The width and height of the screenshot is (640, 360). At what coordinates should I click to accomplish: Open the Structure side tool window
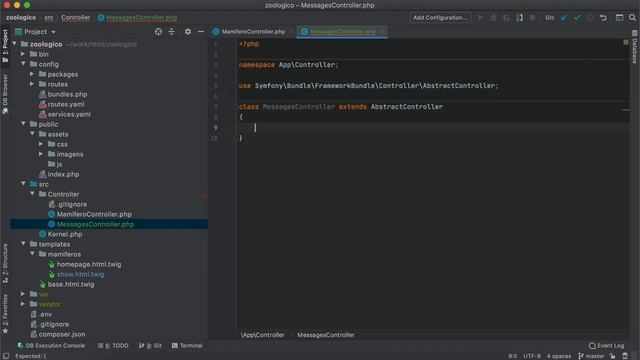tap(5, 263)
